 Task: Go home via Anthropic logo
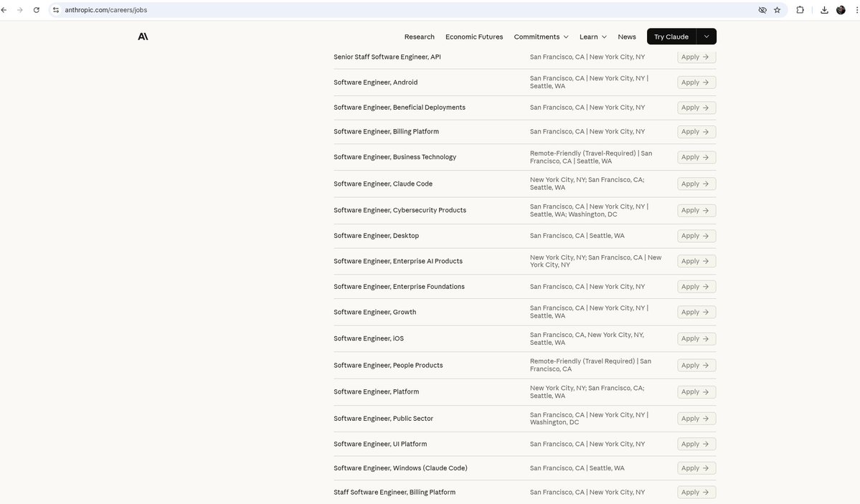click(x=143, y=36)
